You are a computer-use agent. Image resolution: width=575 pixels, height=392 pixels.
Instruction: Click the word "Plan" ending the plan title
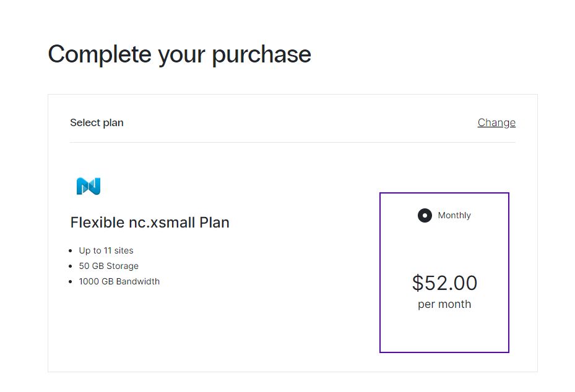pyautogui.click(x=214, y=223)
